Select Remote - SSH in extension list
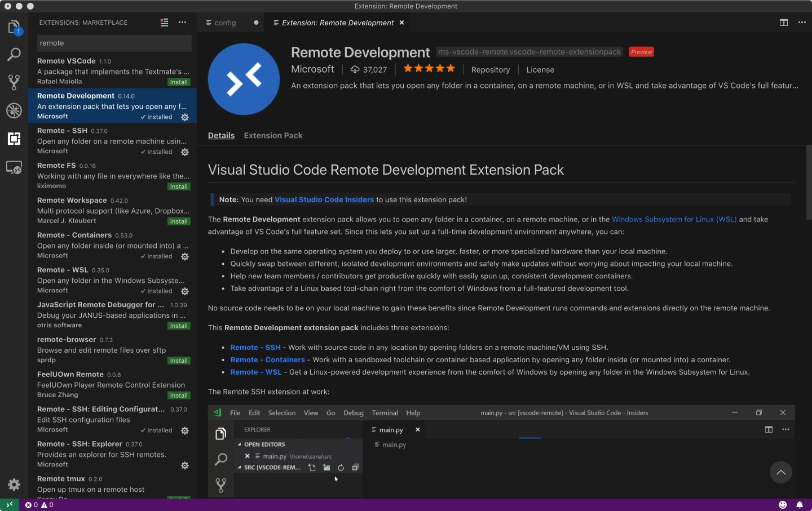Viewport: 812px width, 511px height. coord(112,141)
